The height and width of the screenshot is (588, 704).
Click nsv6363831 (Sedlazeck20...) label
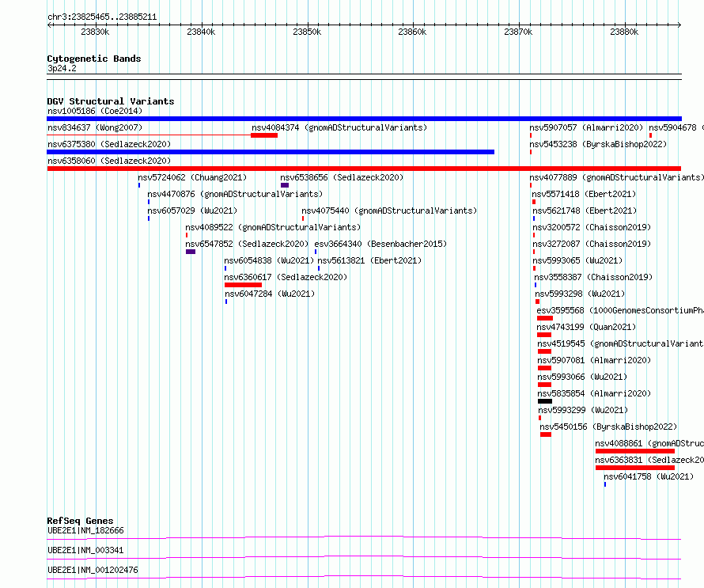[x=649, y=460]
